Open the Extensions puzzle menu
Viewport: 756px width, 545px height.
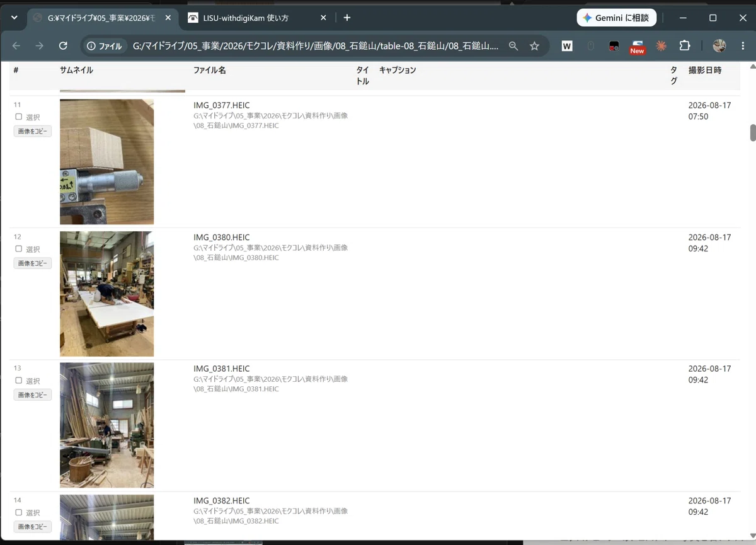(x=684, y=46)
